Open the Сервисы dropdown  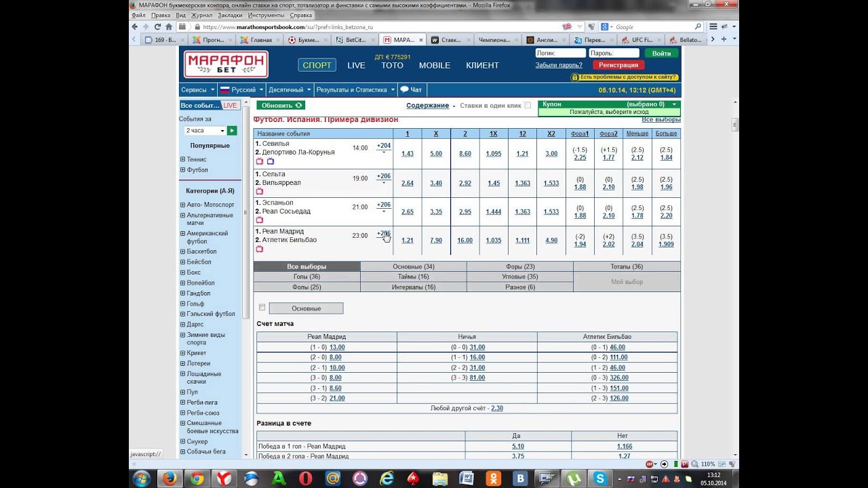pos(197,89)
